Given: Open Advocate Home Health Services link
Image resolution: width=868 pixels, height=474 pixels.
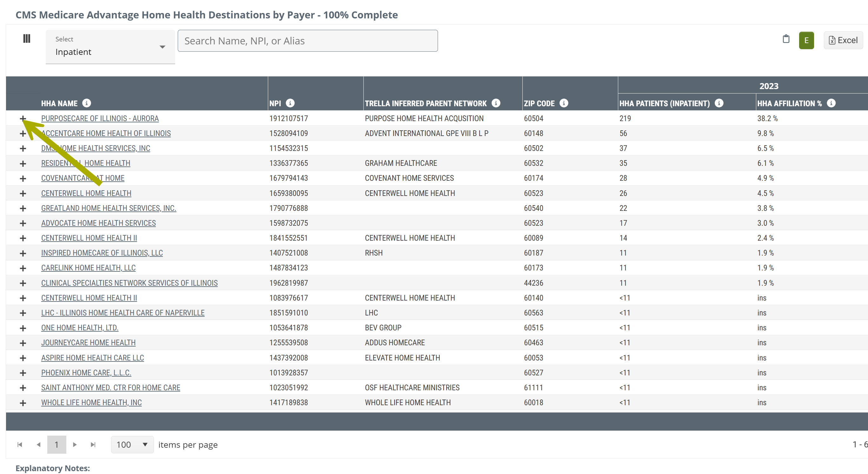Looking at the screenshot, I should coord(98,223).
